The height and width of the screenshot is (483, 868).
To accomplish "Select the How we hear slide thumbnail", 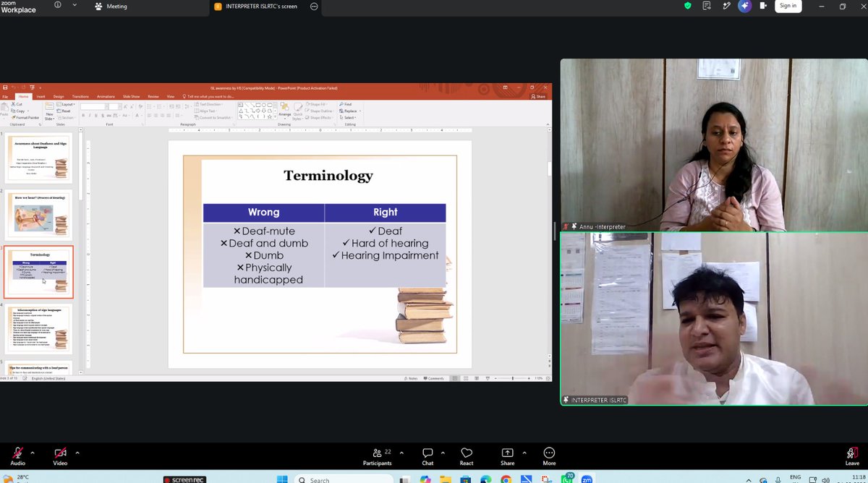I will (38, 216).
